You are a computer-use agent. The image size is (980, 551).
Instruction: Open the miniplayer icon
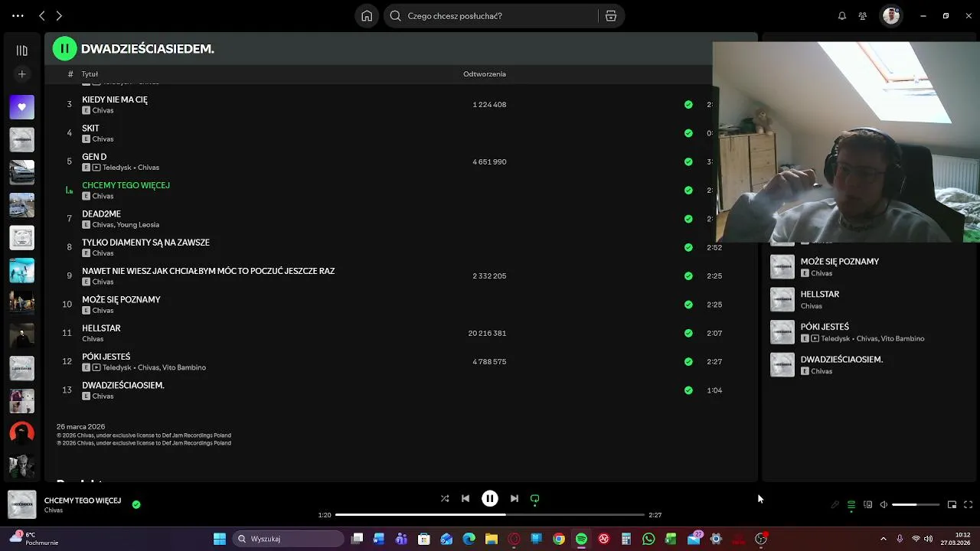click(x=952, y=505)
